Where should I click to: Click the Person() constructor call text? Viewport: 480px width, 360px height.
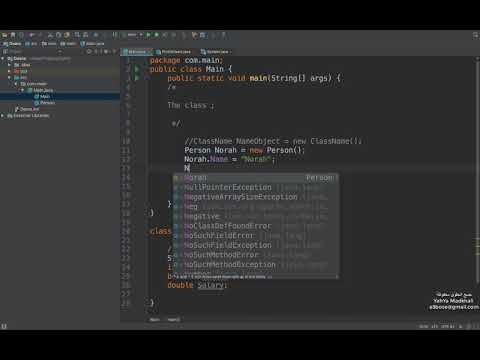(x=285, y=150)
